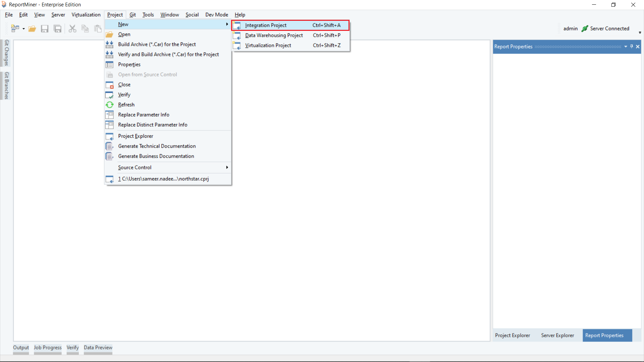Click the Copy toolbar icon
The image size is (644, 362).
(x=85, y=29)
